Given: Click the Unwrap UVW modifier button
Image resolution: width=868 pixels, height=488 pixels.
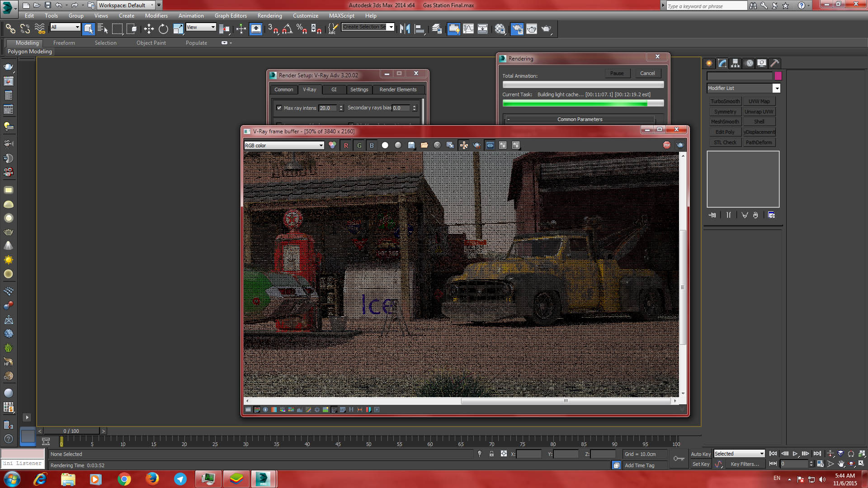Looking at the screenshot, I should click(759, 112).
